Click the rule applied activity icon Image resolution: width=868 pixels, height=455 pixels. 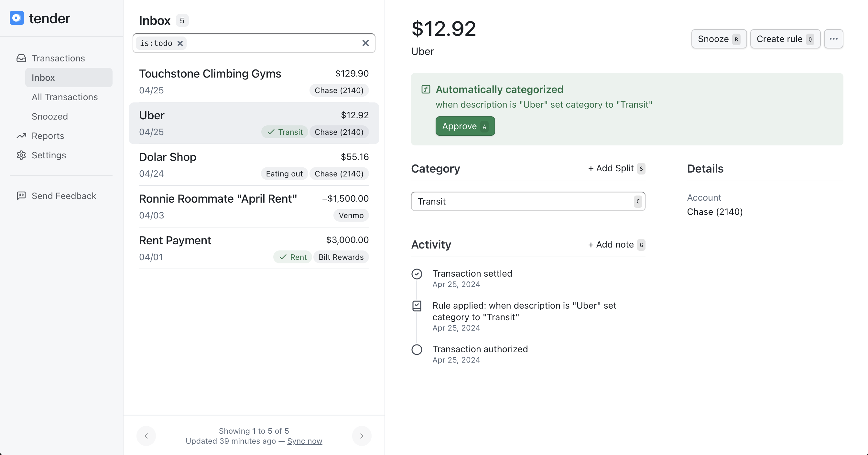click(417, 306)
